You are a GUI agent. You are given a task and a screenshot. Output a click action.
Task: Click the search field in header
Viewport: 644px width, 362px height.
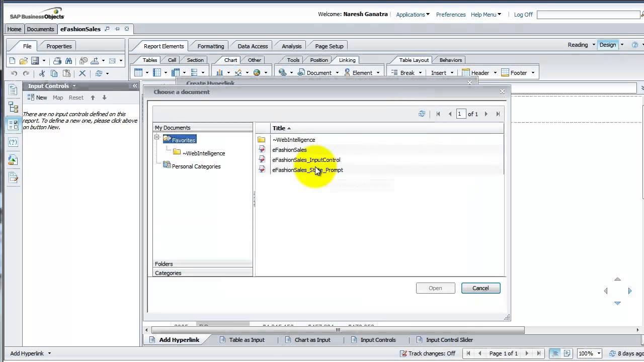(589, 15)
